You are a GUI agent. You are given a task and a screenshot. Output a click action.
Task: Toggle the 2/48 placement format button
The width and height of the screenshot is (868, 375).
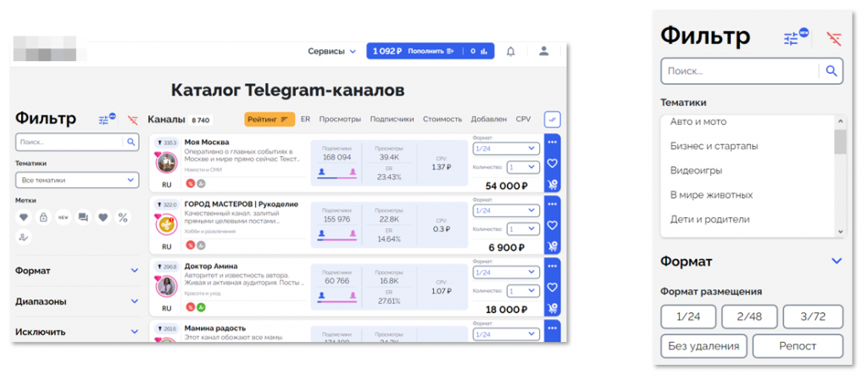tap(749, 316)
